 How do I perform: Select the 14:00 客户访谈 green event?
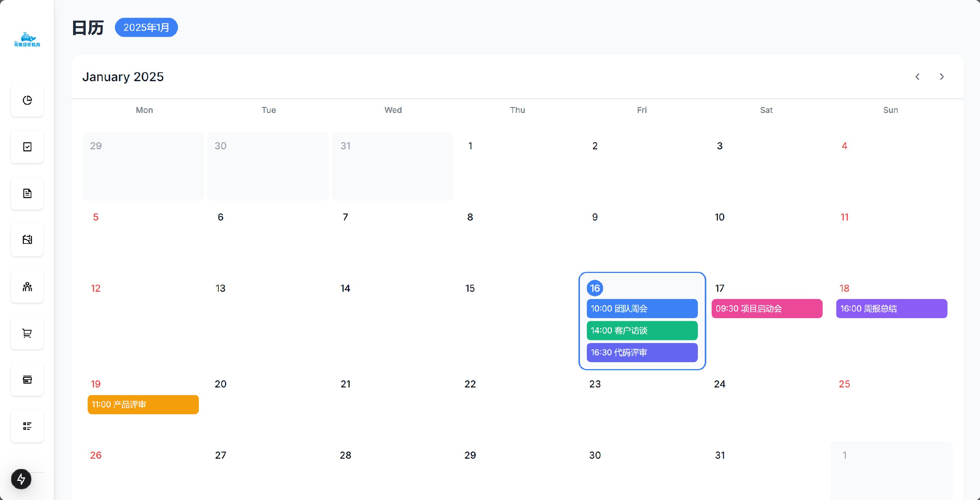click(642, 330)
